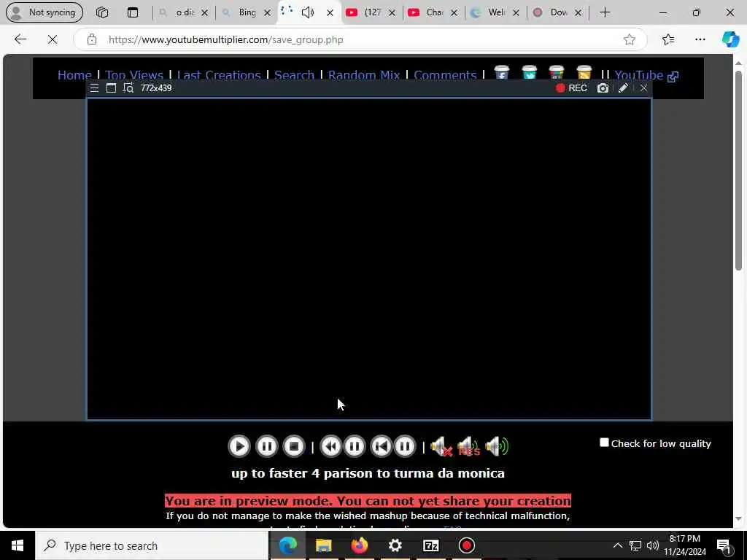Click the yellow coffee cup icon
Image resolution: width=747 pixels, height=560 pixels.
(584, 72)
